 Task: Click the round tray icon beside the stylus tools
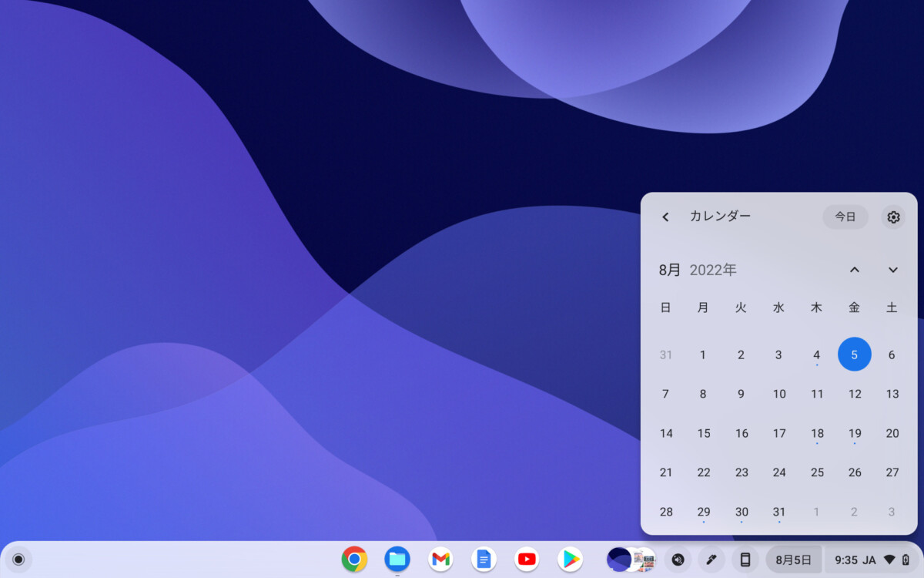pos(678,559)
